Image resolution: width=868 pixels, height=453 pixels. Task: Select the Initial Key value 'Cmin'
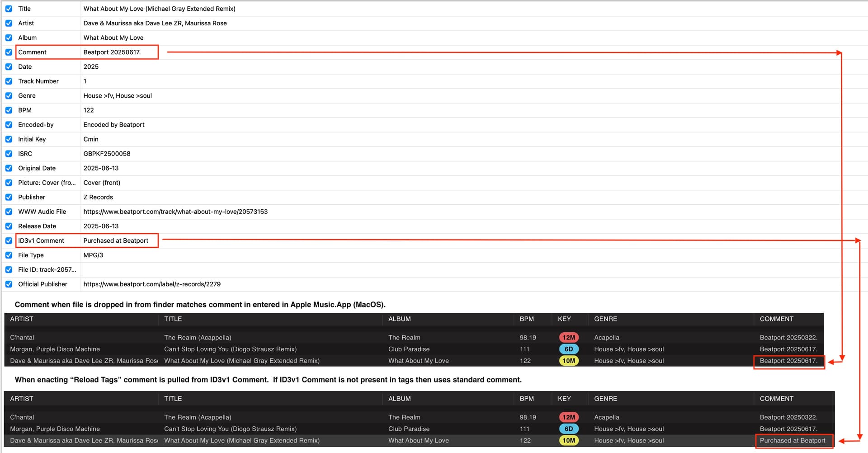tap(91, 139)
